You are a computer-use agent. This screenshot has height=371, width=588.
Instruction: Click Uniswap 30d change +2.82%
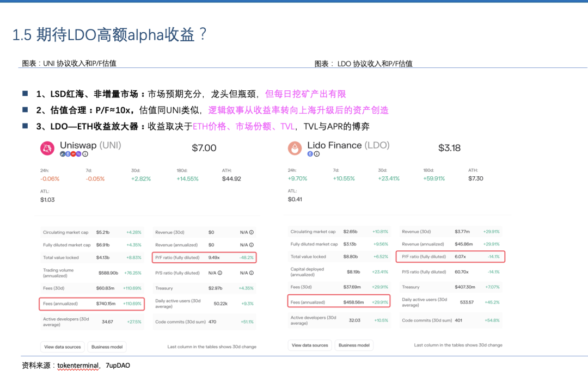point(141,179)
